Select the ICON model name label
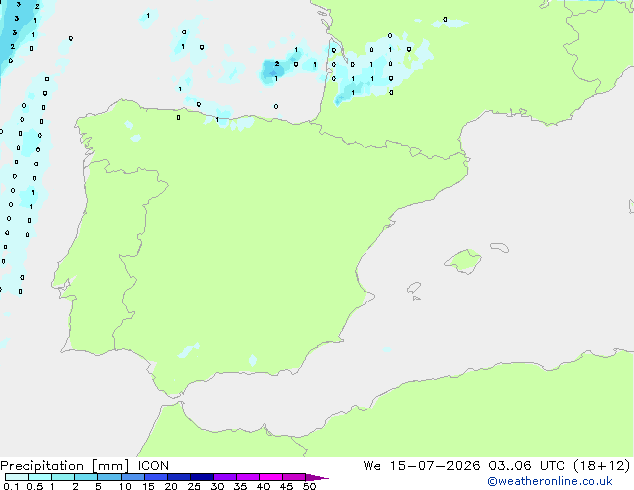The width and height of the screenshot is (634, 490). [153, 466]
